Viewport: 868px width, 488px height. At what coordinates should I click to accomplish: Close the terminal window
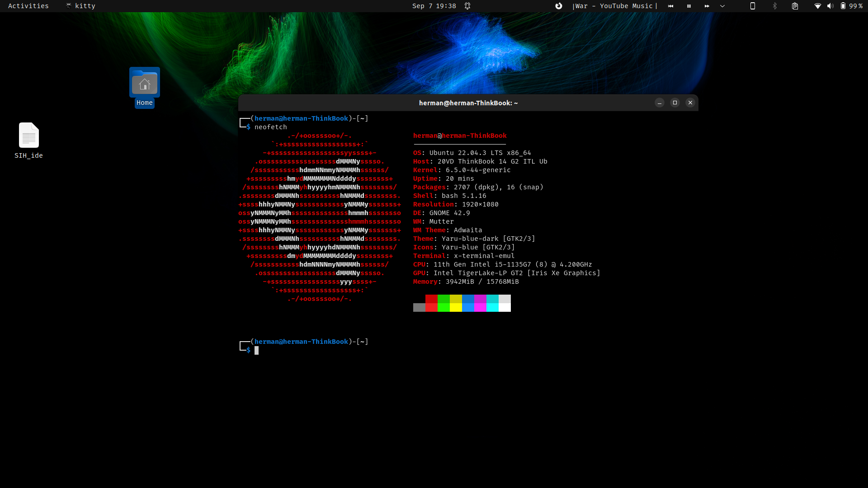(x=690, y=103)
